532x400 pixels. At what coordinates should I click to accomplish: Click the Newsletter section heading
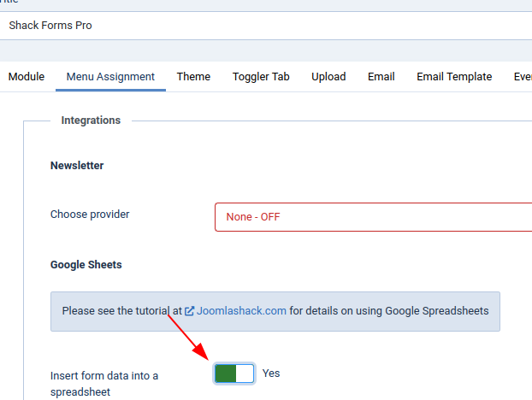tap(77, 166)
